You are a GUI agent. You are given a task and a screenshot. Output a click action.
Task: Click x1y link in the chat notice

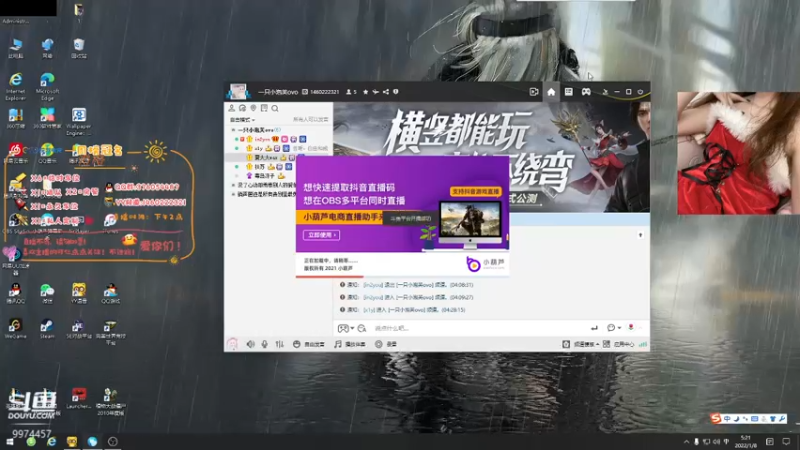click(x=368, y=310)
